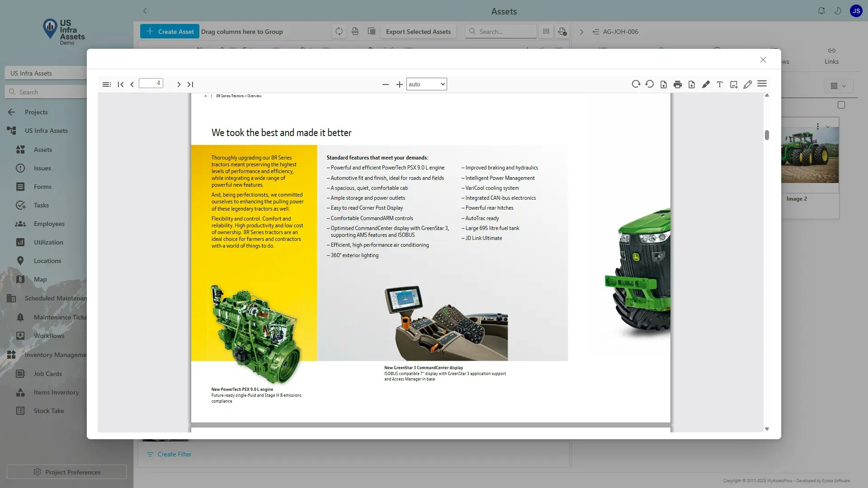Open Assets in sidebar
868x488 pixels.
[x=42, y=150]
